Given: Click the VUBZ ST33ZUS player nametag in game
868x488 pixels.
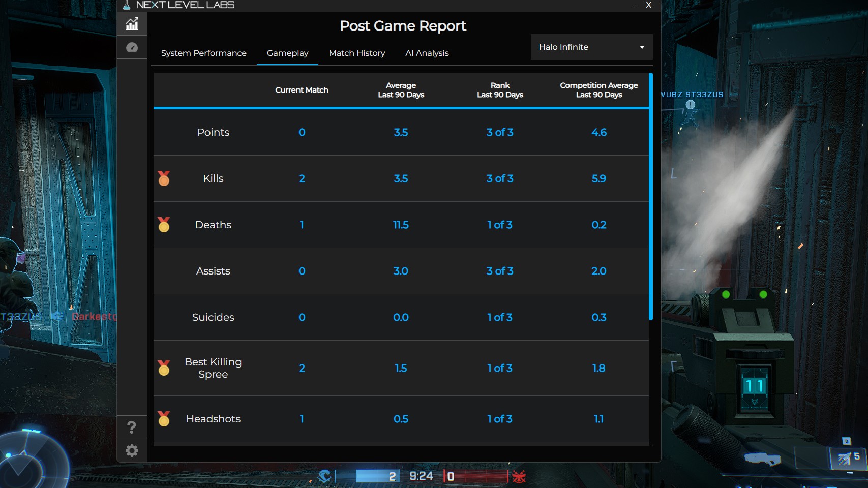Looking at the screenshot, I should pos(692,95).
